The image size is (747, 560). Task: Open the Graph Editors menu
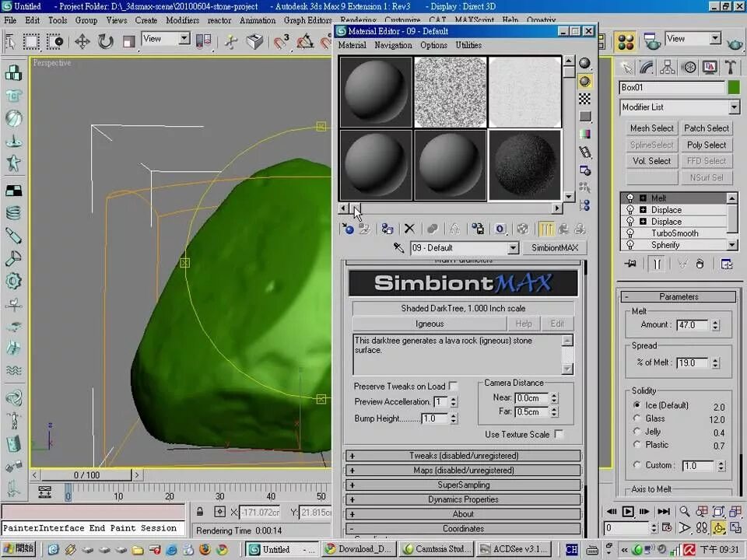coord(308,20)
